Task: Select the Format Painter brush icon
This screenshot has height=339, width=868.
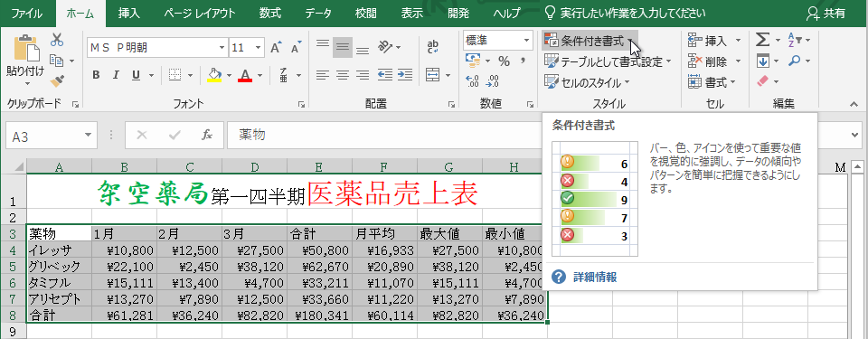Action: [x=57, y=80]
